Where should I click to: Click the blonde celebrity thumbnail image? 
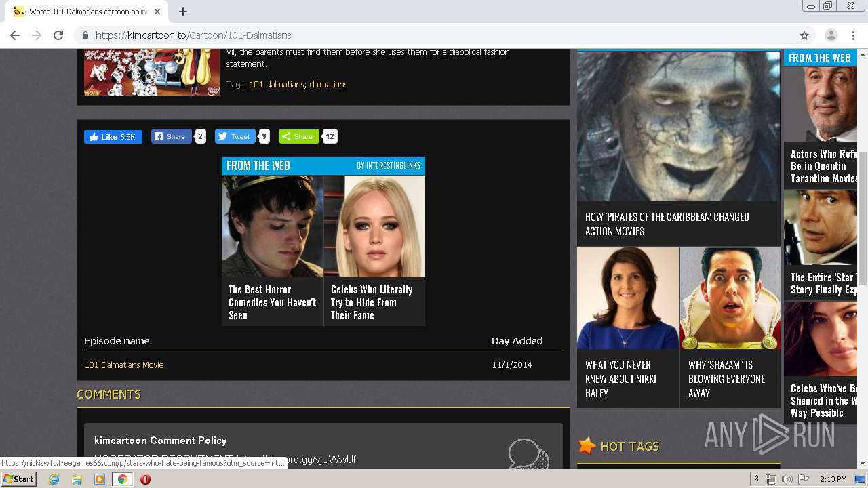374,226
